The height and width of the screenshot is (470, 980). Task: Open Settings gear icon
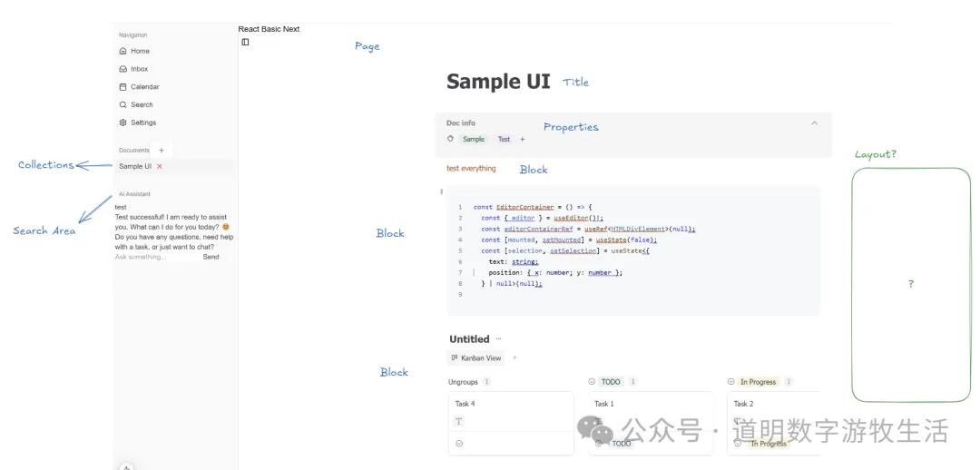[x=123, y=122]
